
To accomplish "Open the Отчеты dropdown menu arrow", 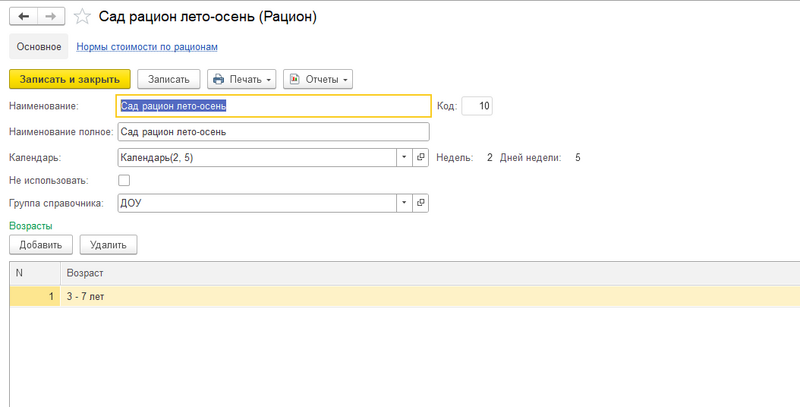I will coord(345,79).
